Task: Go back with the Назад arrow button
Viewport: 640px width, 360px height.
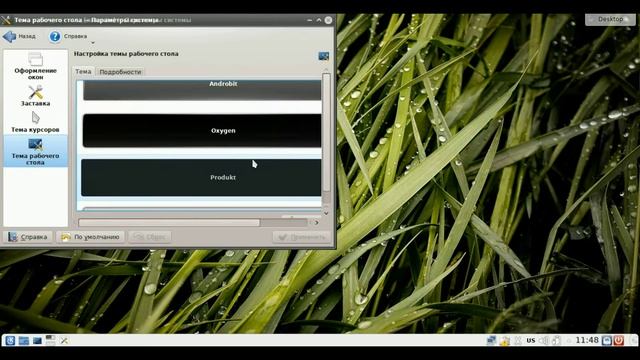Action: pyautogui.click(x=19, y=36)
